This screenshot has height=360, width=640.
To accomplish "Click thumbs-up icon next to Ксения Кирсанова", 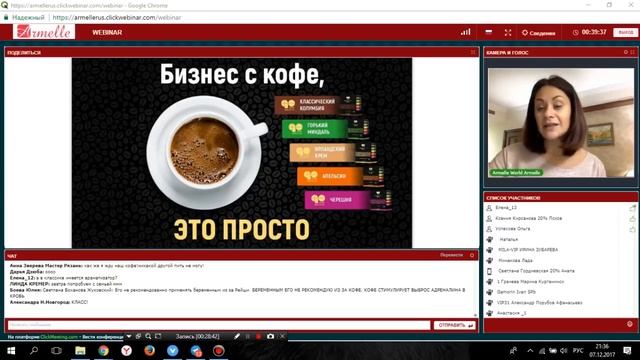I will (632, 219).
